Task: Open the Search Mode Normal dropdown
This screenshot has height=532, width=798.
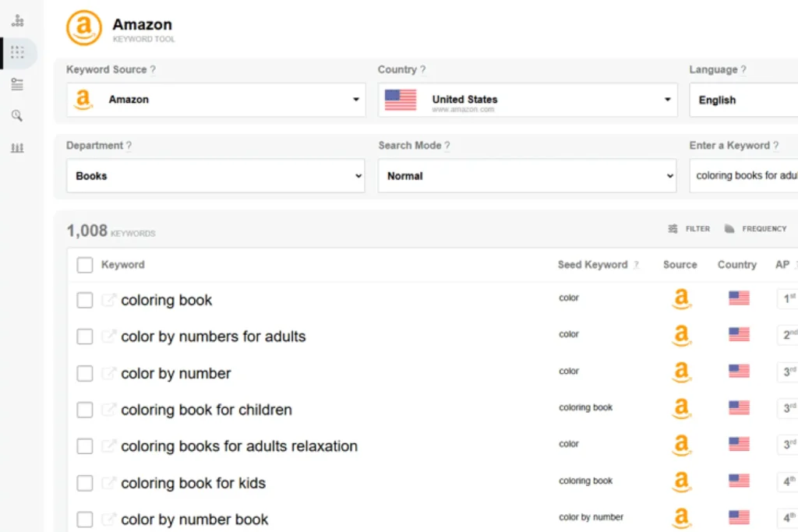Action: (528, 176)
